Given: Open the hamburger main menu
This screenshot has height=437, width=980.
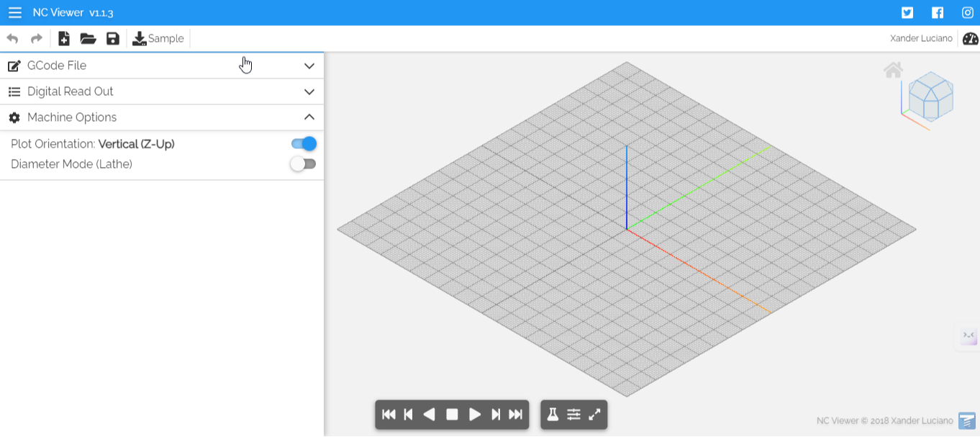Looking at the screenshot, I should point(15,13).
